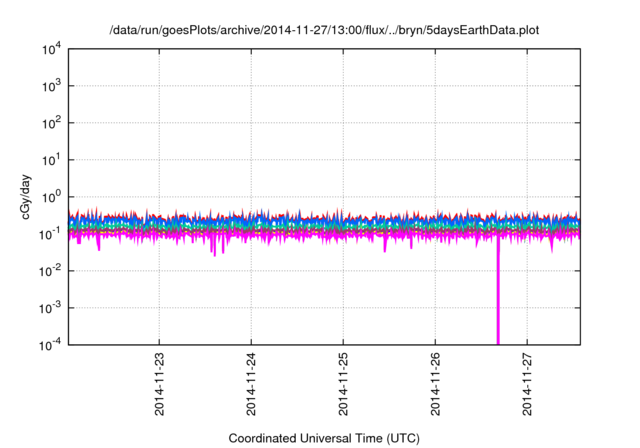Click the '2014-11-26' date tick label
This screenshot has height=448, width=640.
point(436,384)
